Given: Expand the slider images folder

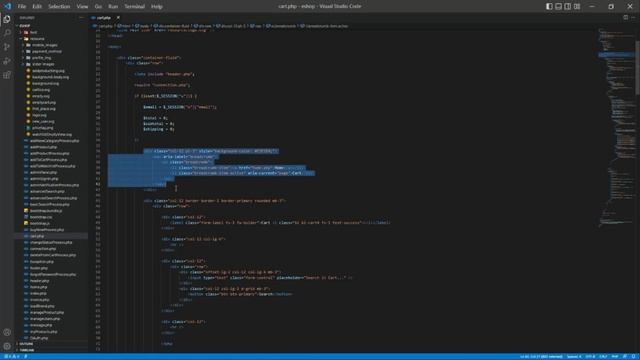Looking at the screenshot, I should pyautogui.click(x=43, y=64).
